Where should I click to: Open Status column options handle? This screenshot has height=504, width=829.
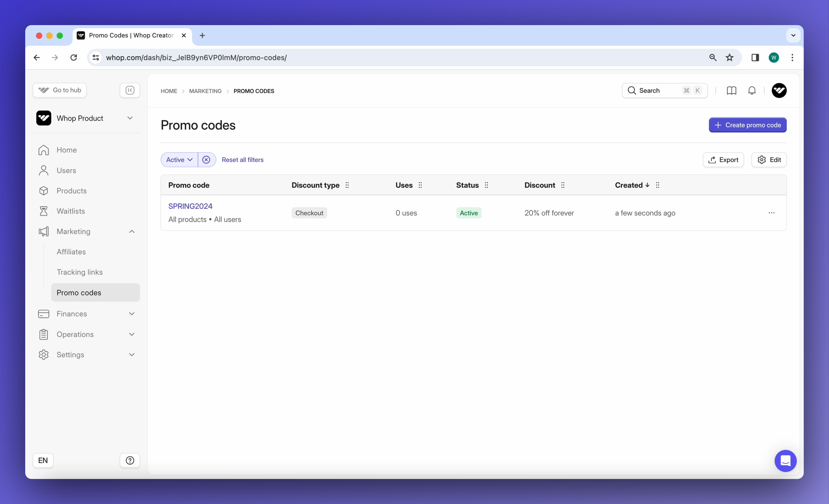486,185
